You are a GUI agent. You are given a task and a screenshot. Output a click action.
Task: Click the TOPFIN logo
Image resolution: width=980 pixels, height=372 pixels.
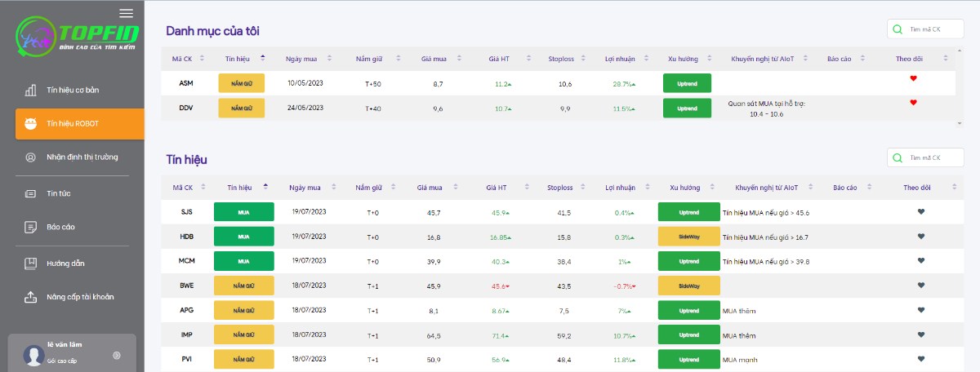[78, 37]
